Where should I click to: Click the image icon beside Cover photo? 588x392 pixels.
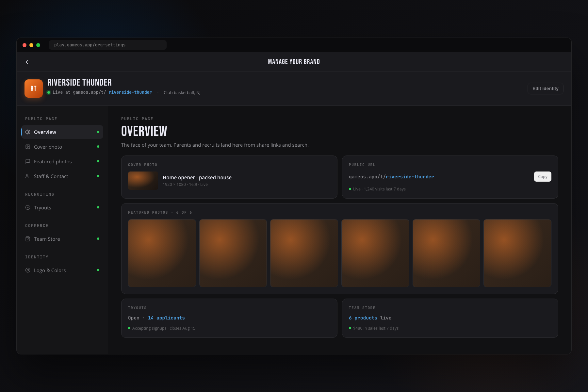[28, 147]
